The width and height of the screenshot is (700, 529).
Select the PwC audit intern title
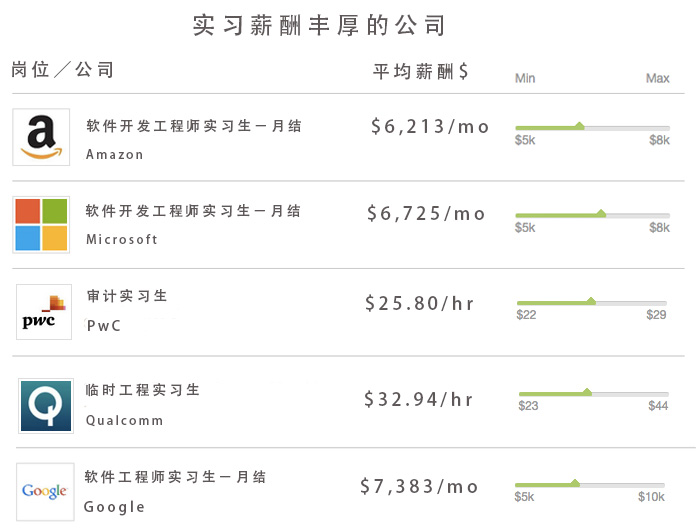[x=127, y=296]
